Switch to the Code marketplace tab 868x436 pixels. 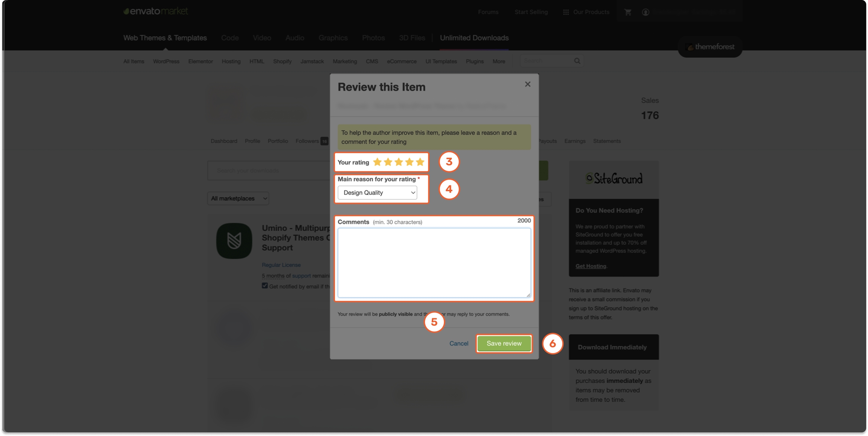(x=230, y=38)
